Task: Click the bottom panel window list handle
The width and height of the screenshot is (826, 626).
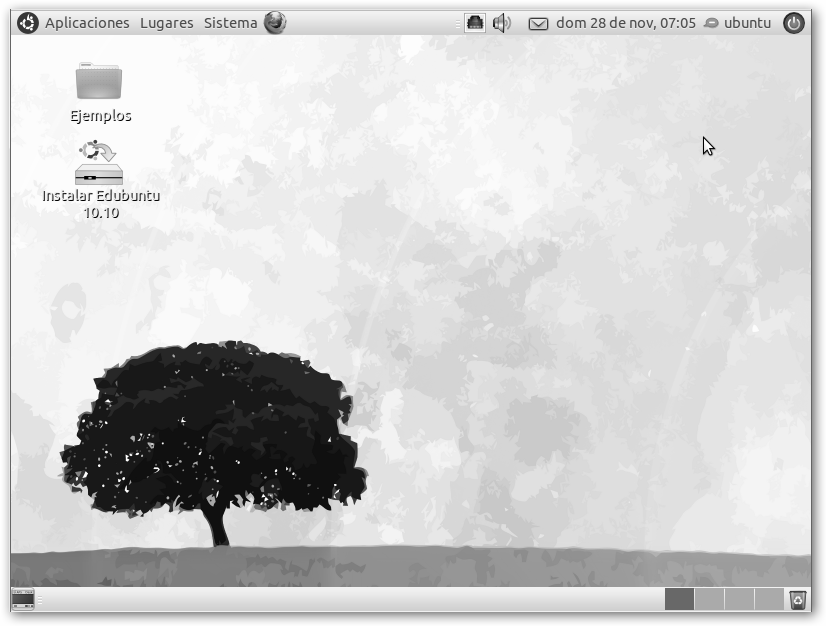Action: (x=42, y=599)
